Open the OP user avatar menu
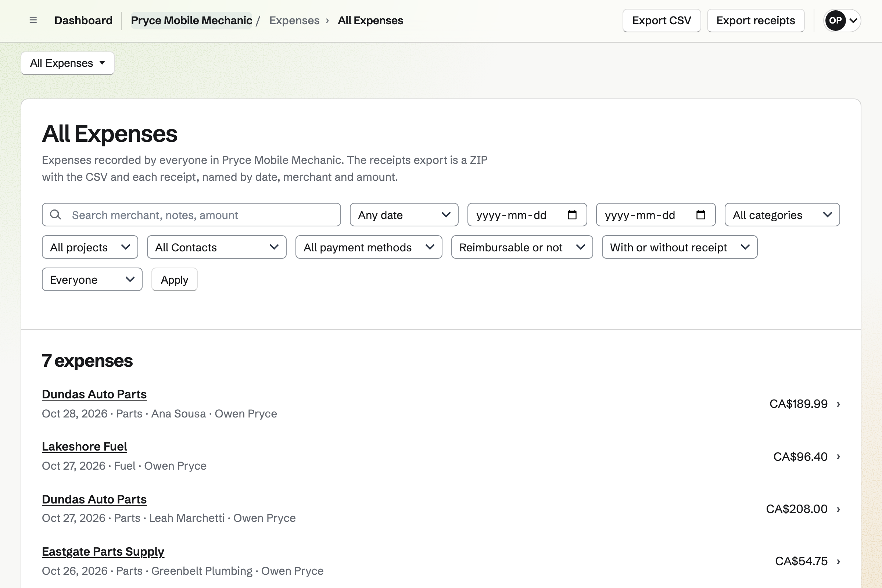This screenshot has height=588, width=882. click(842, 20)
